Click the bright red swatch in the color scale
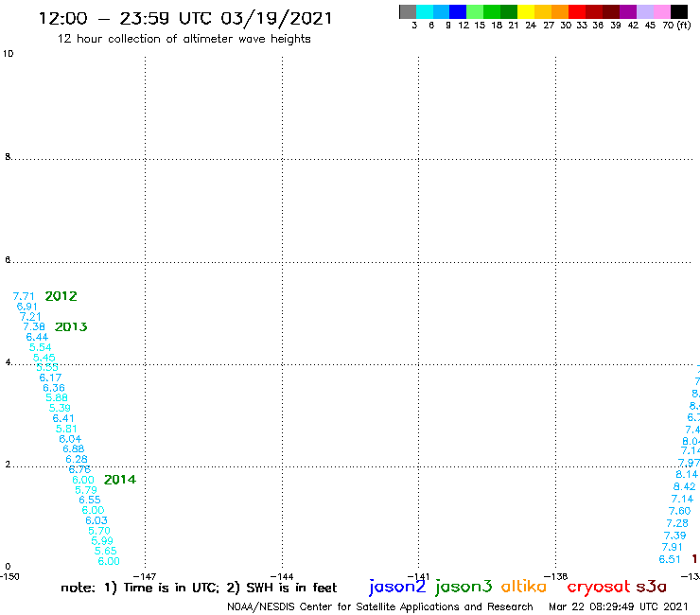 pyautogui.click(x=577, y=11)
